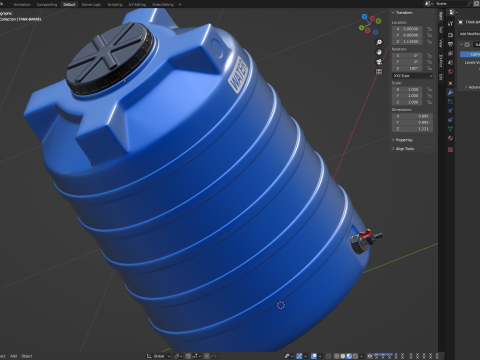Toggle lock on Rotation X
480x360 pixels.
430,56
